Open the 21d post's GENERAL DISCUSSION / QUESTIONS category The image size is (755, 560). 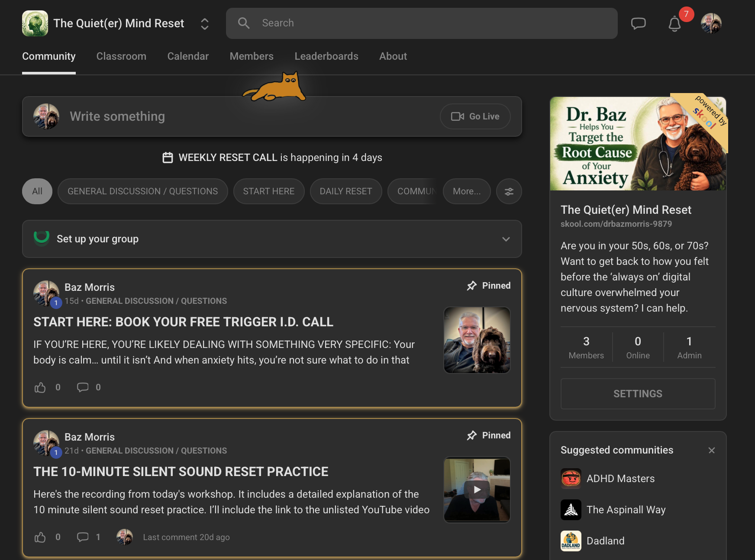pyautogui.click(x=156, y=451)
